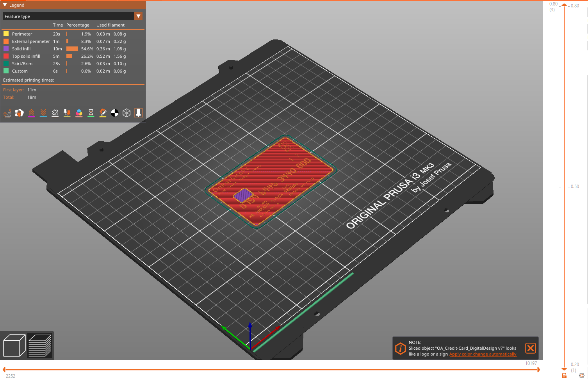Viewport: 588px width, 379px height.
Task: Toggle retractions up-arrows icon
Action: coord(31,113)
